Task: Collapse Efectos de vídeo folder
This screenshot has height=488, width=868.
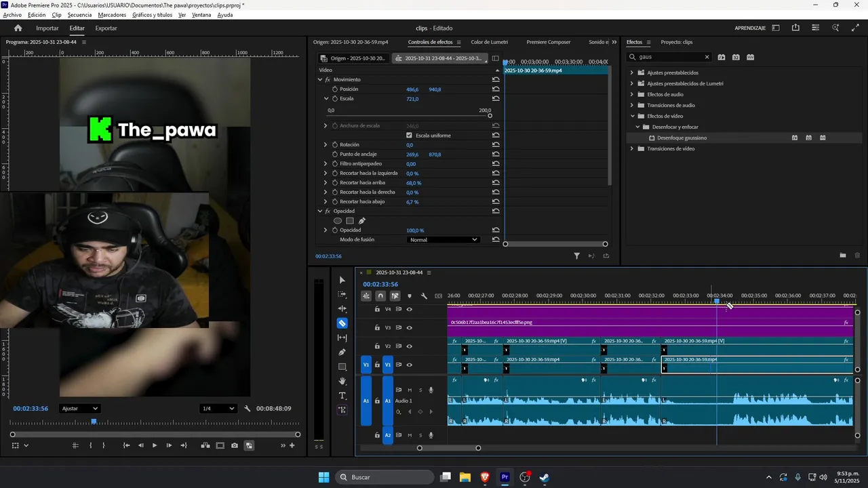Action: pyautogui.click(x=632, y=116)
